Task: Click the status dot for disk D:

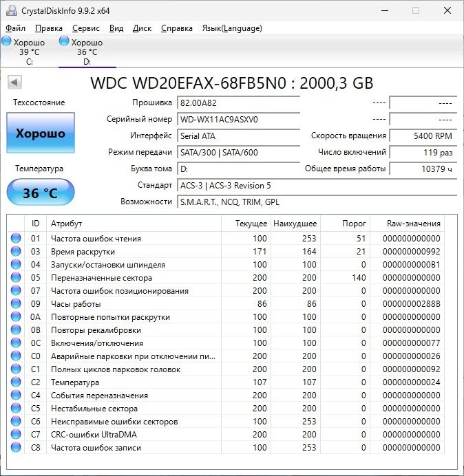Action: tap(64, 41)
